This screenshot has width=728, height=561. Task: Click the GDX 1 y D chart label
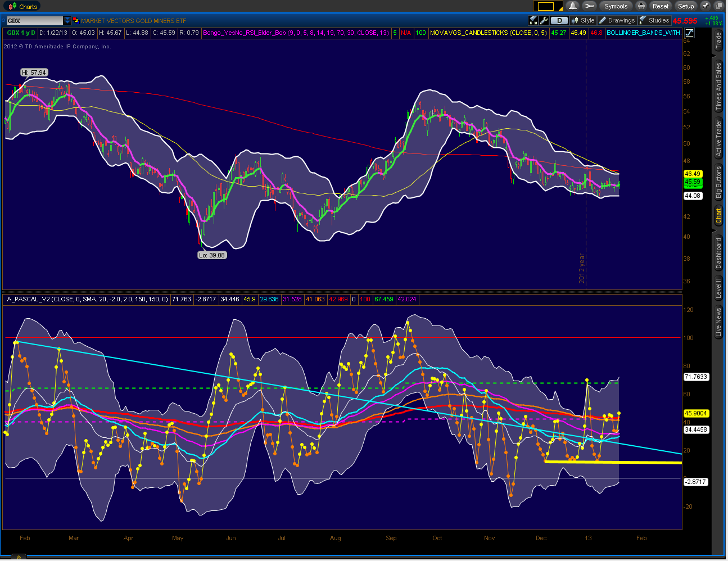tap(21, 33)
